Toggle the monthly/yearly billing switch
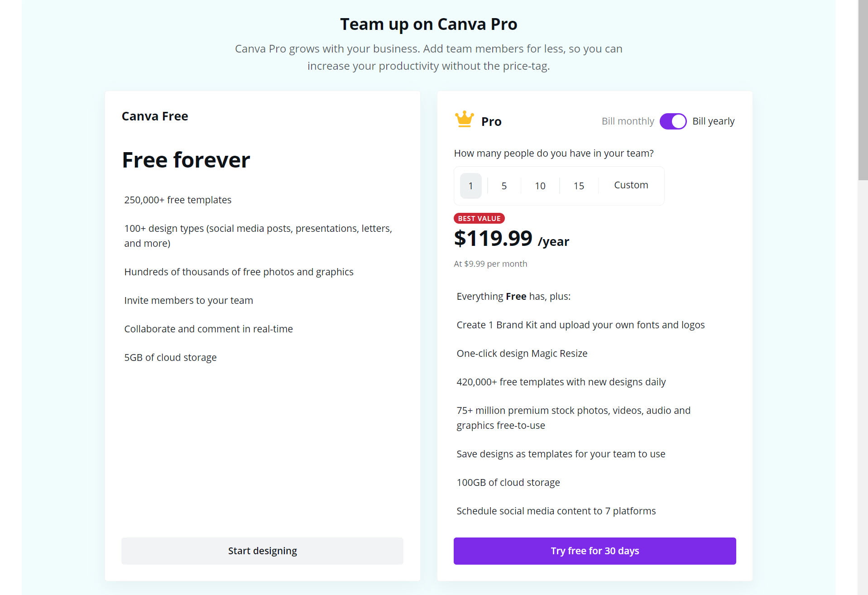Viewport: 868px width, 595px height. click(x=673, y=121)
